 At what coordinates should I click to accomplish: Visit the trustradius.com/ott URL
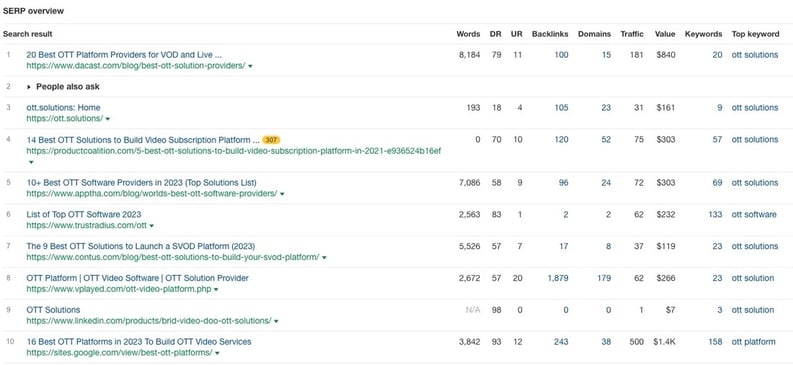coord(86,225)
